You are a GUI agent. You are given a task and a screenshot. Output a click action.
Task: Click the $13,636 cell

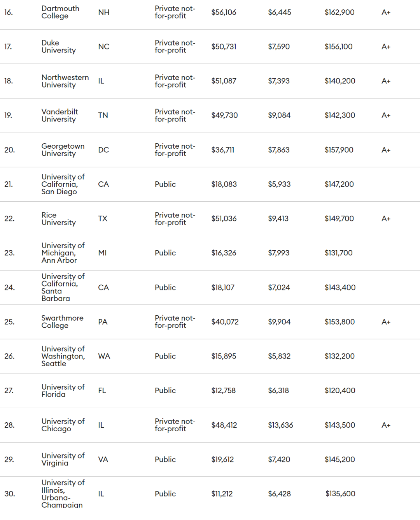[x=280, y=425]
